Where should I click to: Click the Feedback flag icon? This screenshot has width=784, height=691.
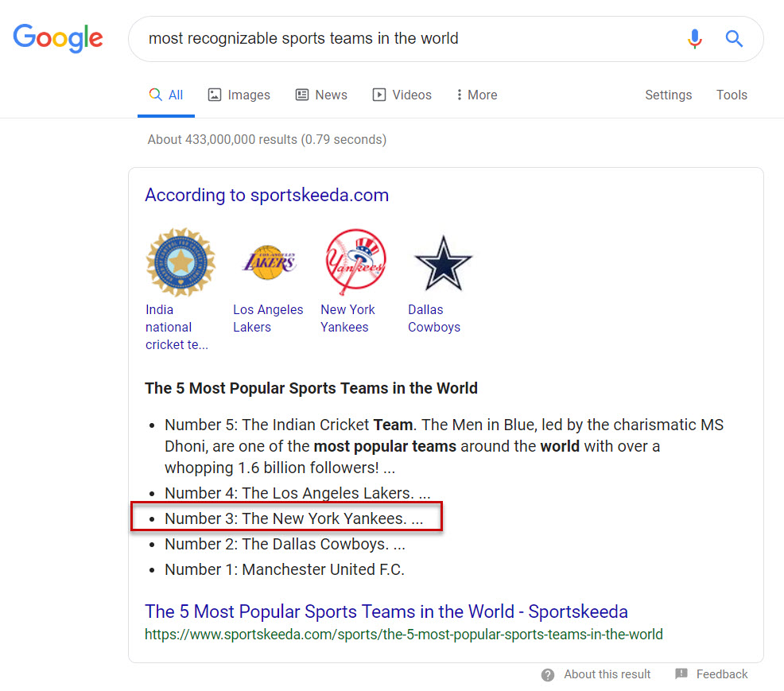coord(681,674)
